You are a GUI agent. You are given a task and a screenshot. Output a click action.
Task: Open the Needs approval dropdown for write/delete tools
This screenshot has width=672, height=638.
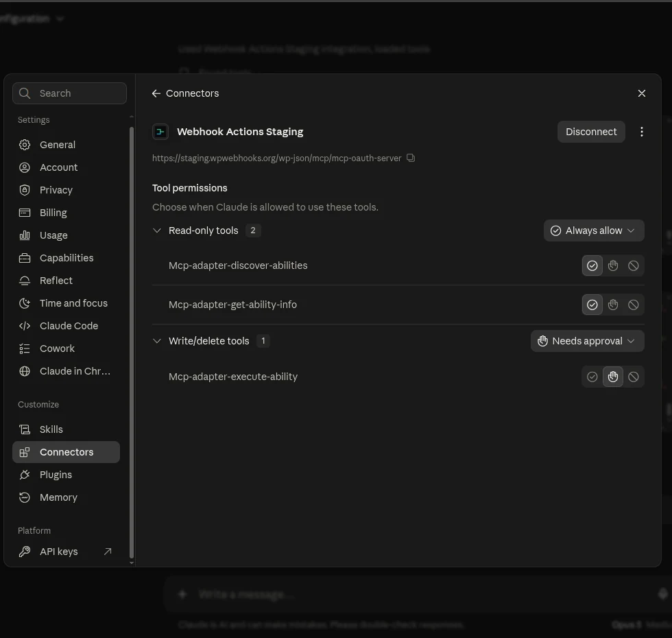[587, 342]
